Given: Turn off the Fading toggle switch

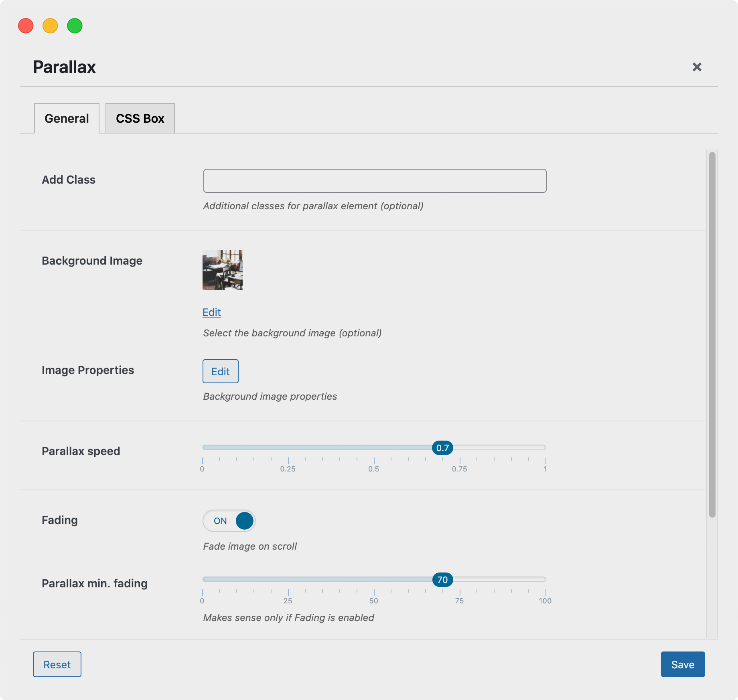Looking at the screenshot, I should coord(229,521).
